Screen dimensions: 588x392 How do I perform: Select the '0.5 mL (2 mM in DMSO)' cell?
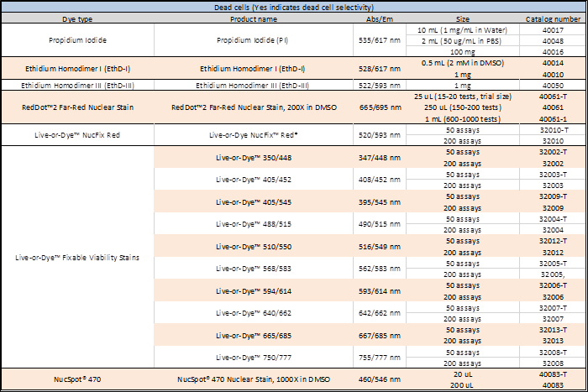[462, 63]
